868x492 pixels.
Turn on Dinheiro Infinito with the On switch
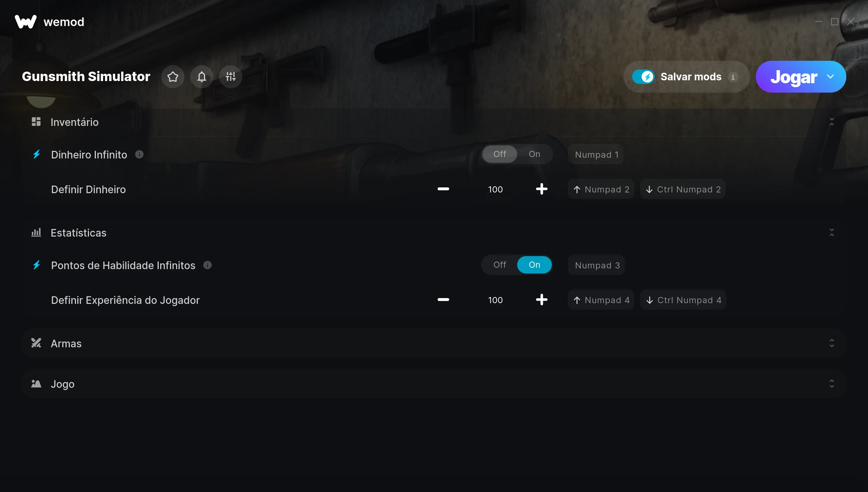click(535, 154)
